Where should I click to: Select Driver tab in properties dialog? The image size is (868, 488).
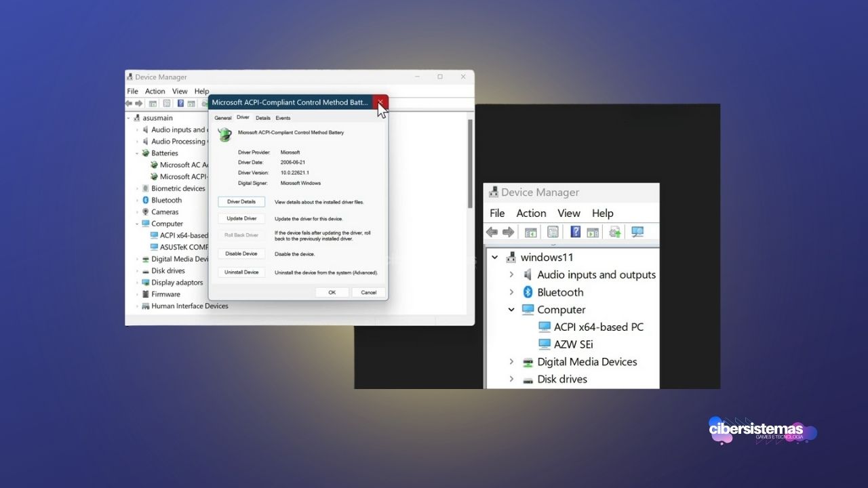tap(243, 117)
